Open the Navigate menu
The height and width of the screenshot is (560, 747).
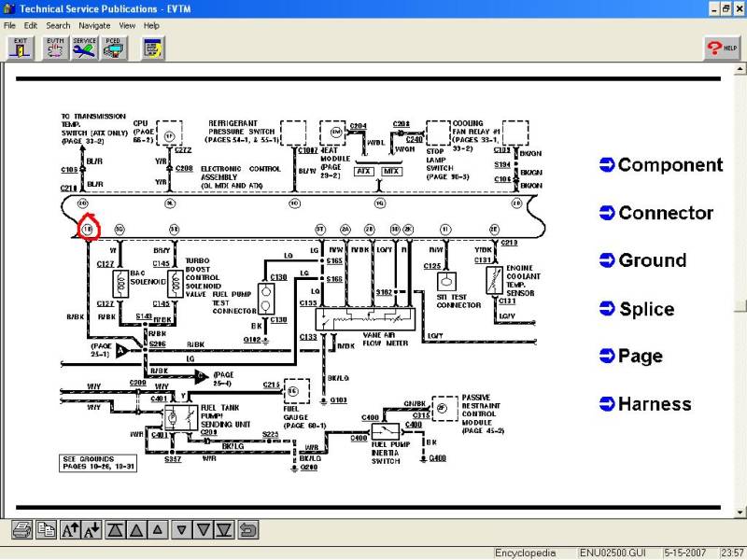[94, 26]
